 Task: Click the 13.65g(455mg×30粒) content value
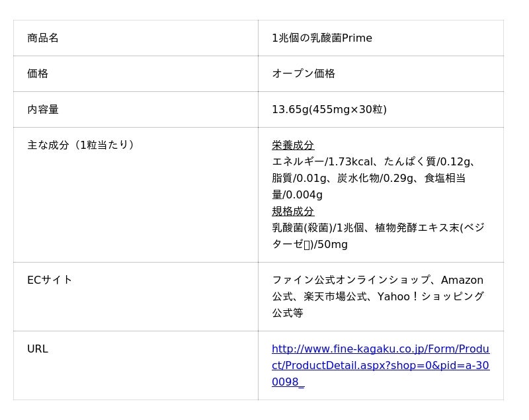(329, 109)
